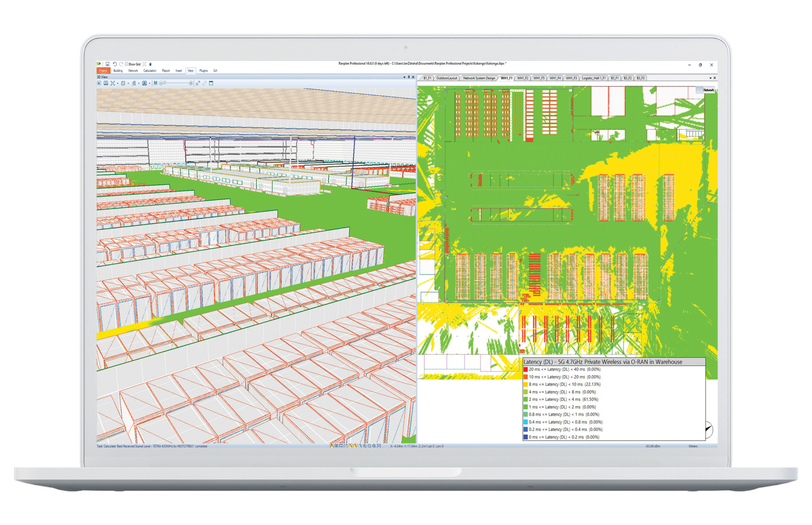Pin the 3D View panel with pushpin
This screenshot has width=812, height=525.
(409, 77)
